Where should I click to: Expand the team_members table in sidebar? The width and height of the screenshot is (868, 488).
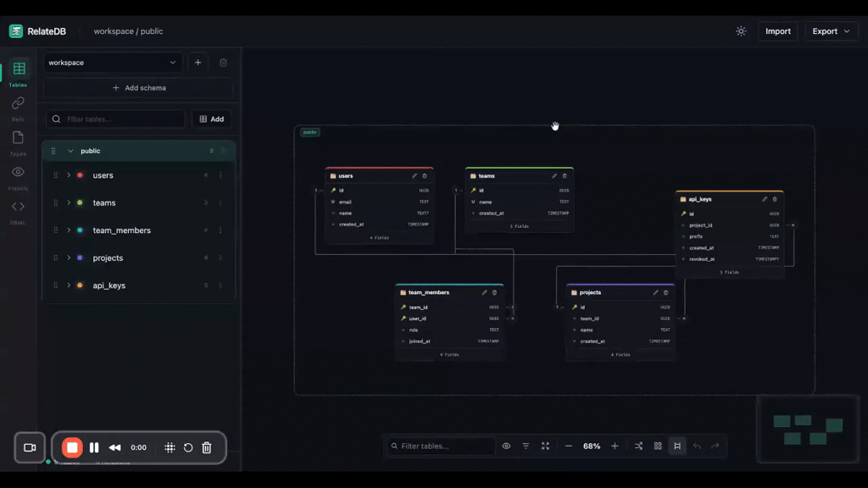(69, 230)
